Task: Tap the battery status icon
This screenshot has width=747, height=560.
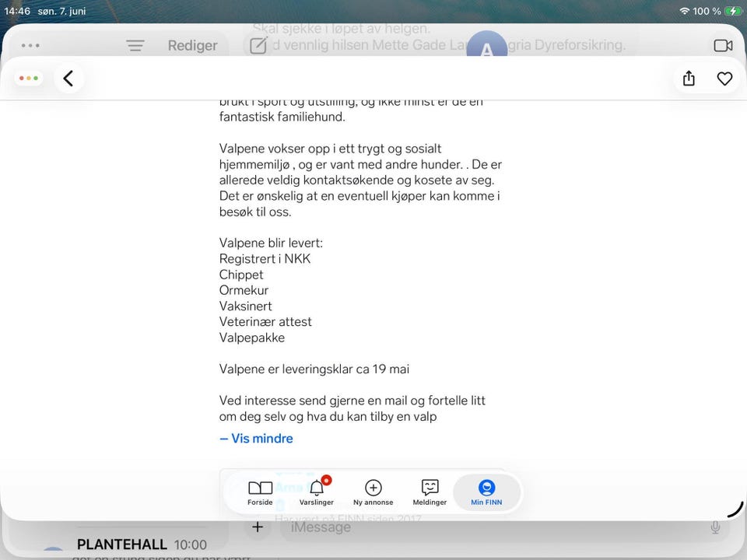Action: click(x=733, y=11)
